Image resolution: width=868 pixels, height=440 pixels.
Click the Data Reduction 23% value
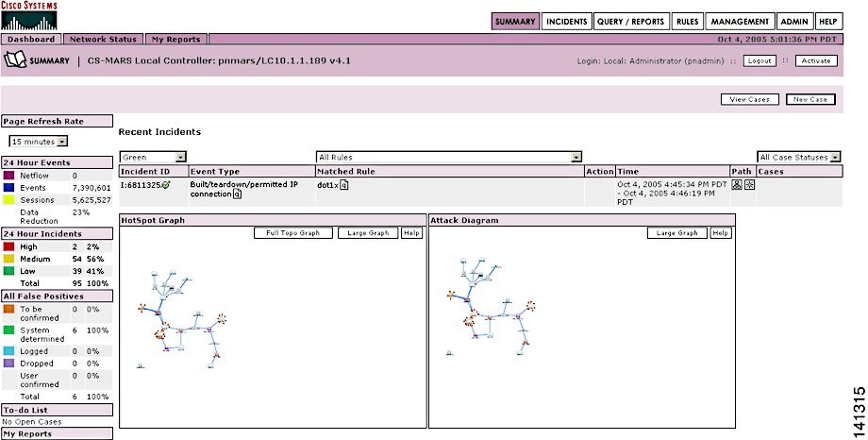coord(81,212)
